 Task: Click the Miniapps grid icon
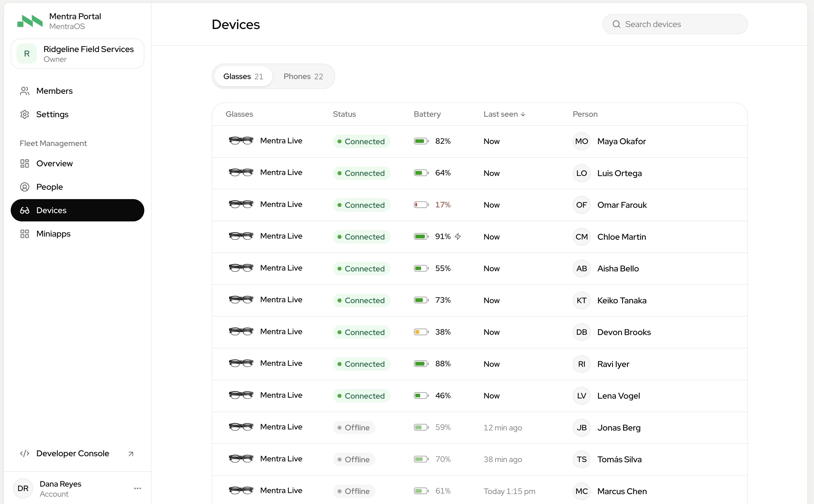(x=25, y=234)
